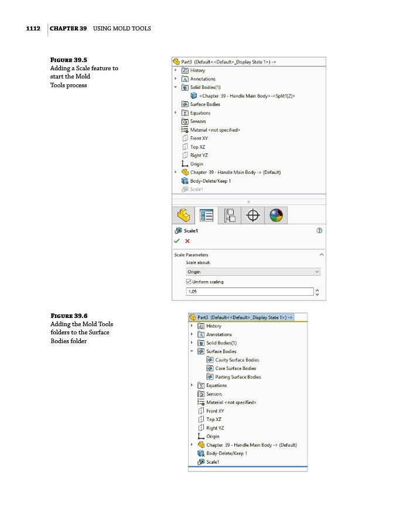The width and height of the screenshot is (420, 527).
Task: Select the Cavity Surface Bodies folder
Action: (x=237, y=360)
